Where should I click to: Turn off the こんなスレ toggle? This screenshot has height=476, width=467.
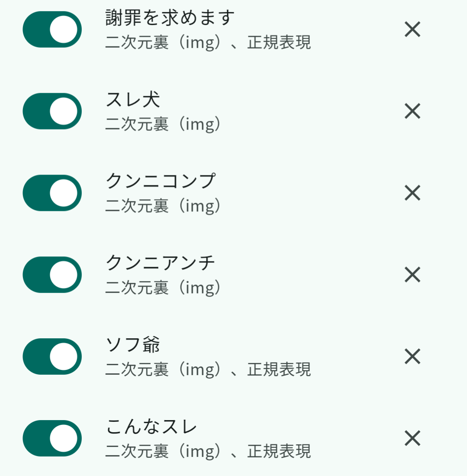tap(52, 438)
